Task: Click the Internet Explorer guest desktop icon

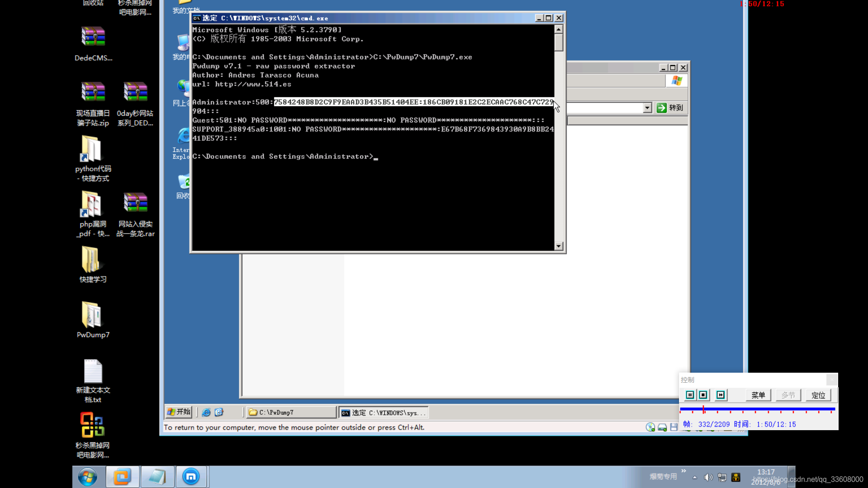Action: pos(182,144)
